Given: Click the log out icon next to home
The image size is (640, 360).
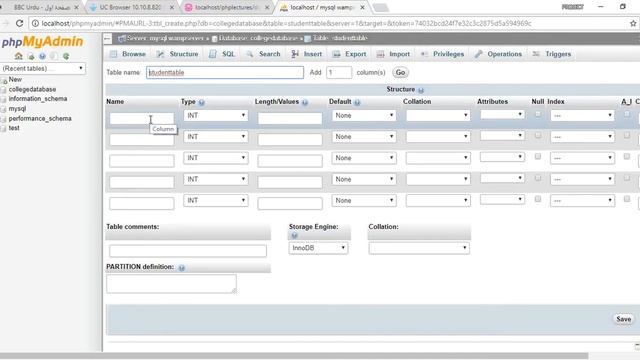Looking at the screenshot, I should 31,56.
